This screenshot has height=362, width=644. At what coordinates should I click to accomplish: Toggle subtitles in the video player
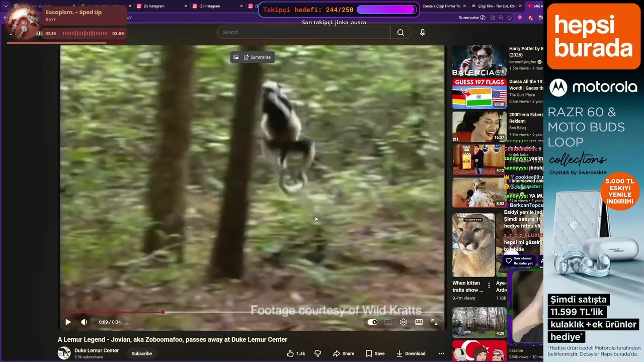click(x=388, y=322)
